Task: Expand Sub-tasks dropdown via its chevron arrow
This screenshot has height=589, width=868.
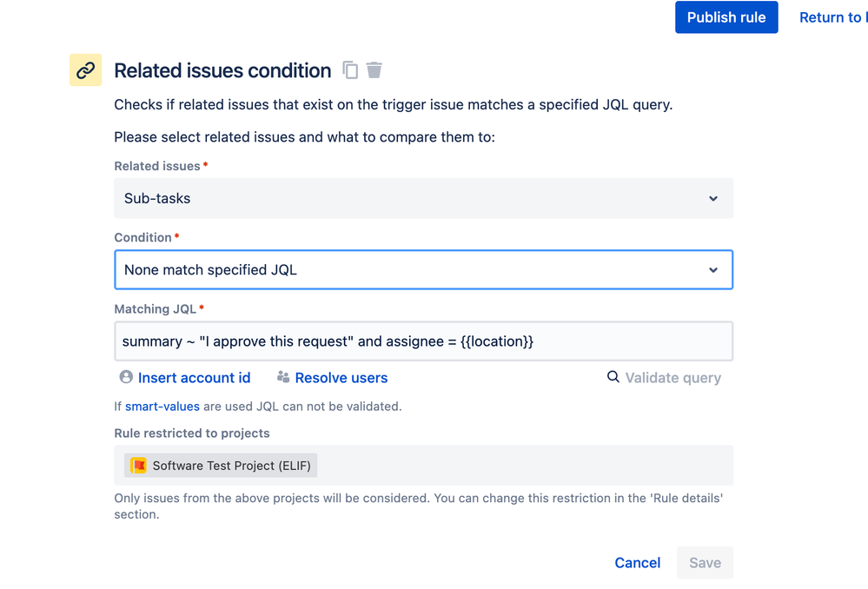Action: coord(713,199)
